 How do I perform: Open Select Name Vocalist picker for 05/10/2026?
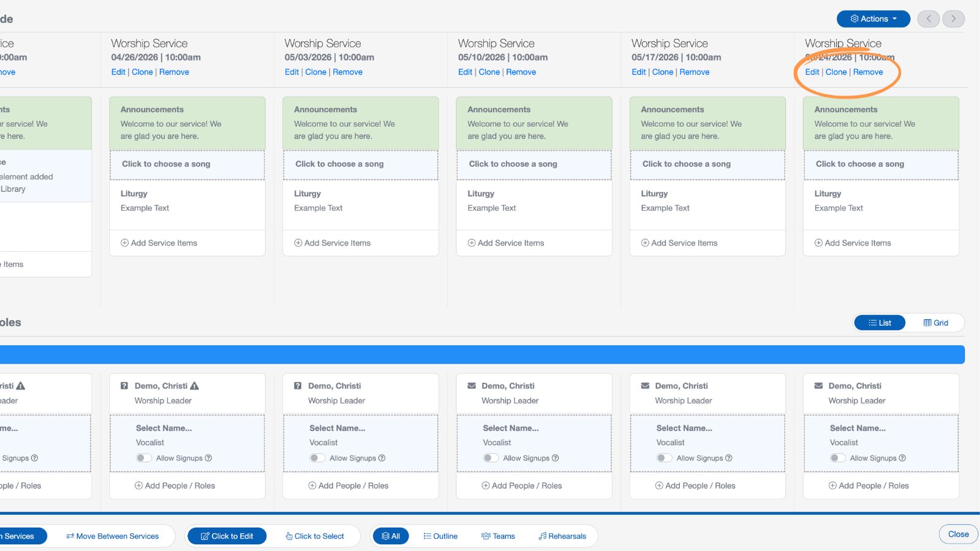(511, 429)
